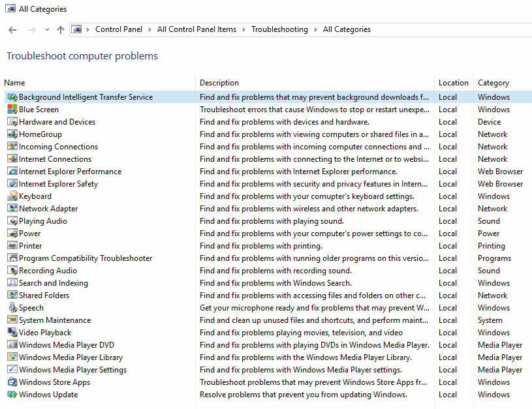532x409 pixels.
Task: Click the Internet Explorer Performance icon
Action: pyautogui.click(x=12, y=172)
